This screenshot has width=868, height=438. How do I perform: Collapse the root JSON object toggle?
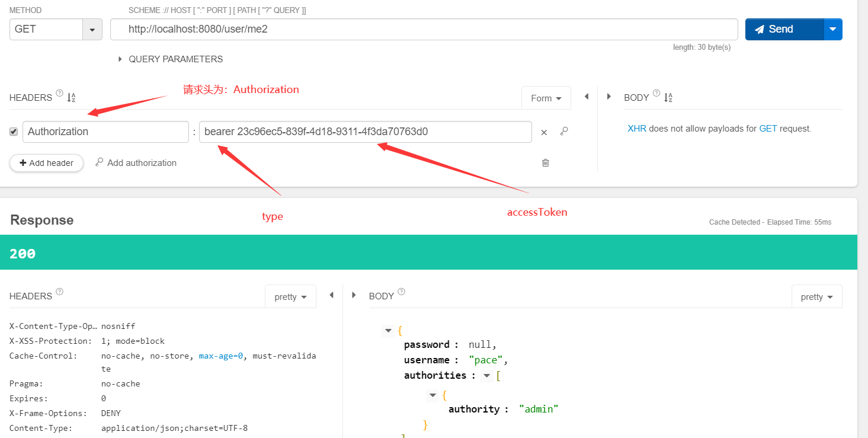pos(389,331)
